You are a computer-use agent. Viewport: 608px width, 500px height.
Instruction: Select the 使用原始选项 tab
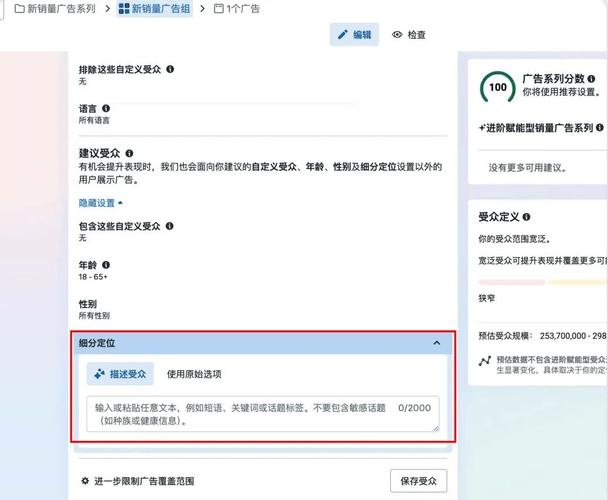[194, 374]
